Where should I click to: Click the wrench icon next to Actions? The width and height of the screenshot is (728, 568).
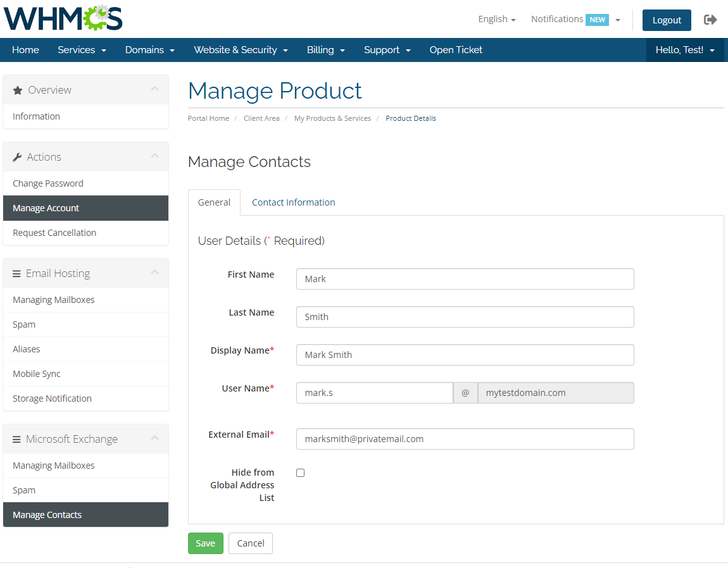17,157
